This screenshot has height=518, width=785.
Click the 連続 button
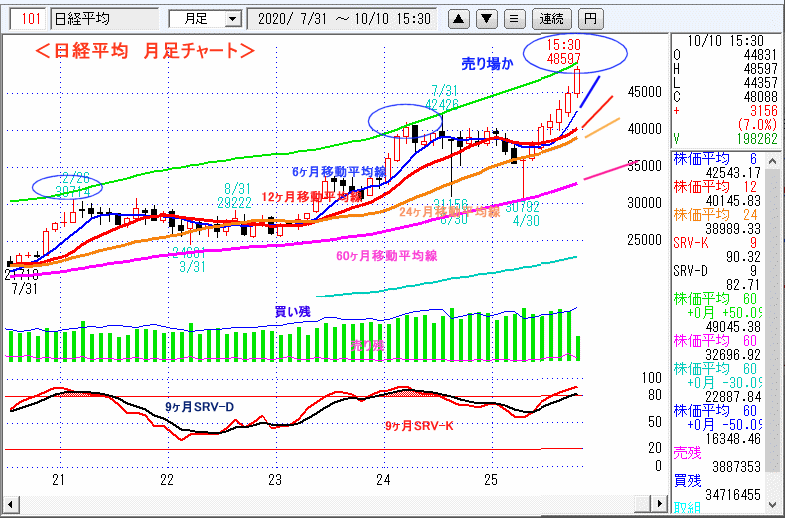551,18
